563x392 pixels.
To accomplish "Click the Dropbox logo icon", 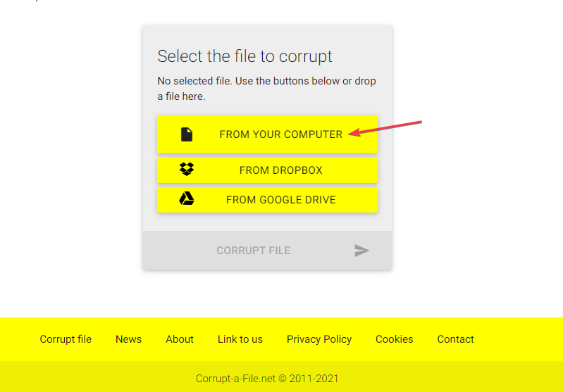I will pos(187,170).
